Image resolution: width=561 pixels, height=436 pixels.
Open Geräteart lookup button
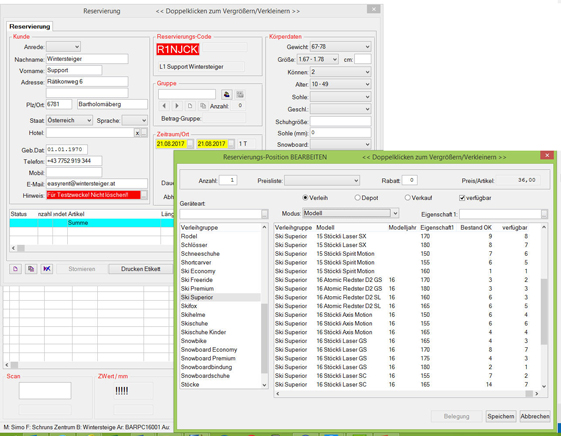click(x=264, y=214)
